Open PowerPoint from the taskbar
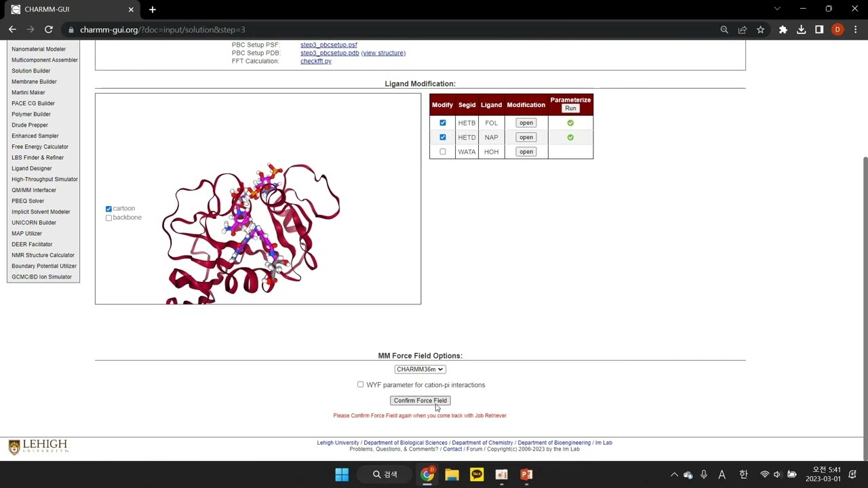Screen dimensions: 868x488 pos(526,474)
